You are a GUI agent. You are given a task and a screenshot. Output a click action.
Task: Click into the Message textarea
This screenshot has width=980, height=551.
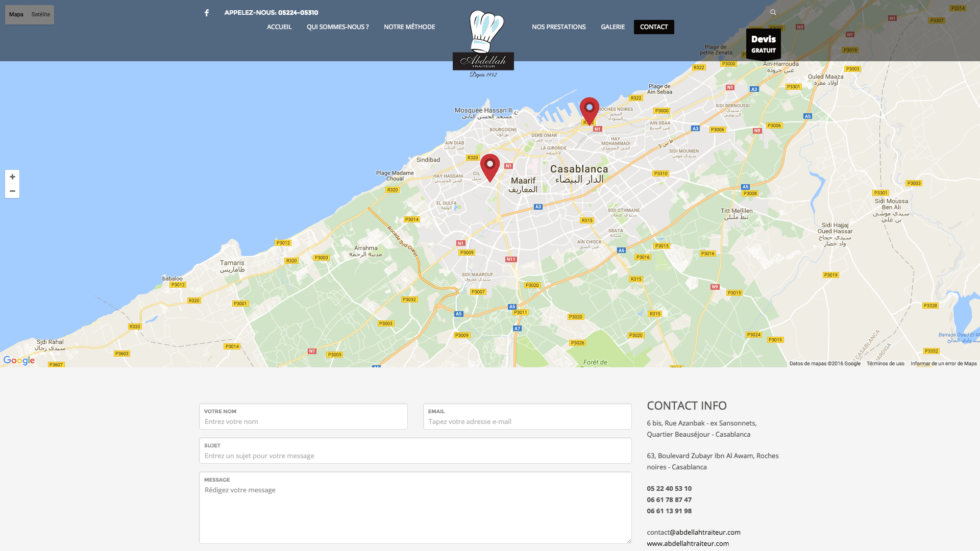[415, 508]
